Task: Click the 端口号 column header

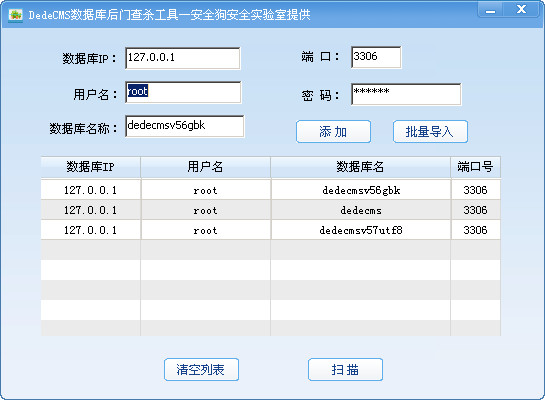Action: pos(475,167)
